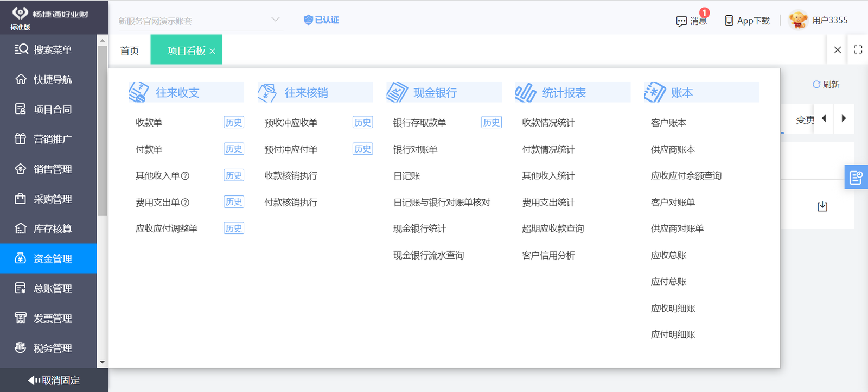Toggle fullscreen with the expand icon
The width and height of the screenshot is (868, 392).
pos(858,49)
